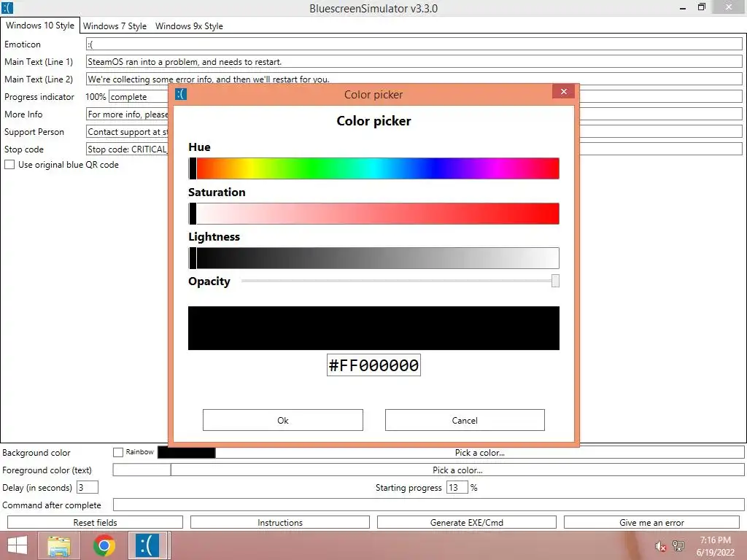Image resolution: width=747 pixels, height=560 pixels.
Task: Switch to the Windows 9x Style tab
Action: pos(189,26)
